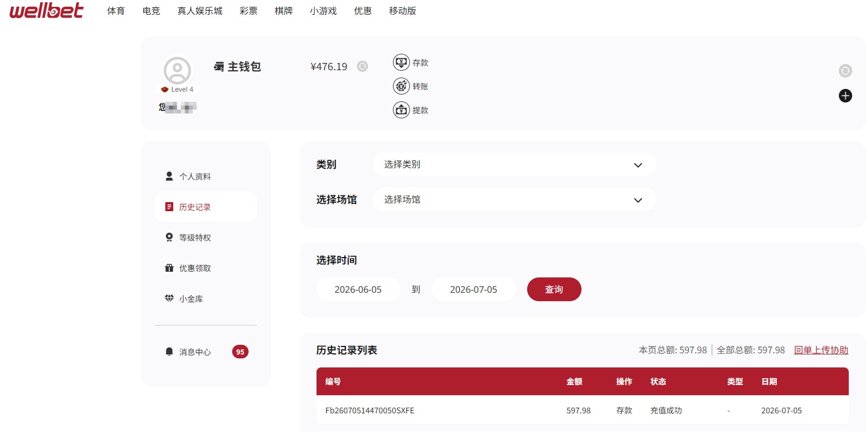Click the 充值成功 status cell
Image resolution: width=868 pixels, height=432 pixels.
(666, 410)
